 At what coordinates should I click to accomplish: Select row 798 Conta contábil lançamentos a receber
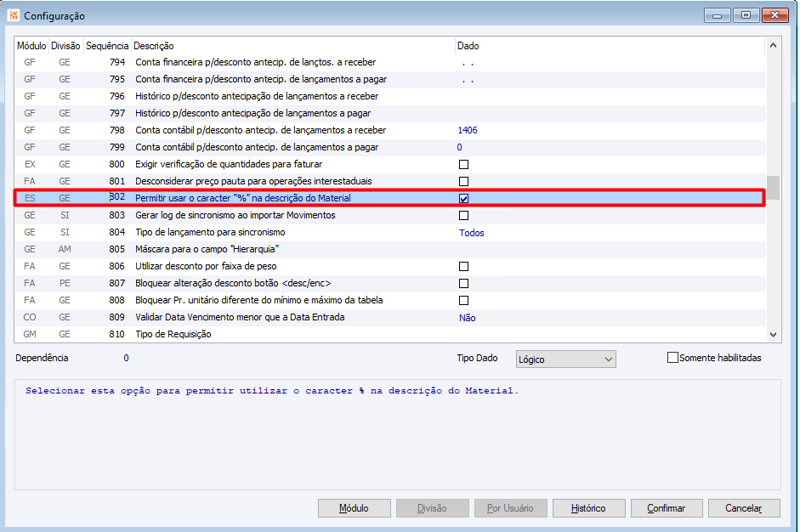click(x=390, y=130)
